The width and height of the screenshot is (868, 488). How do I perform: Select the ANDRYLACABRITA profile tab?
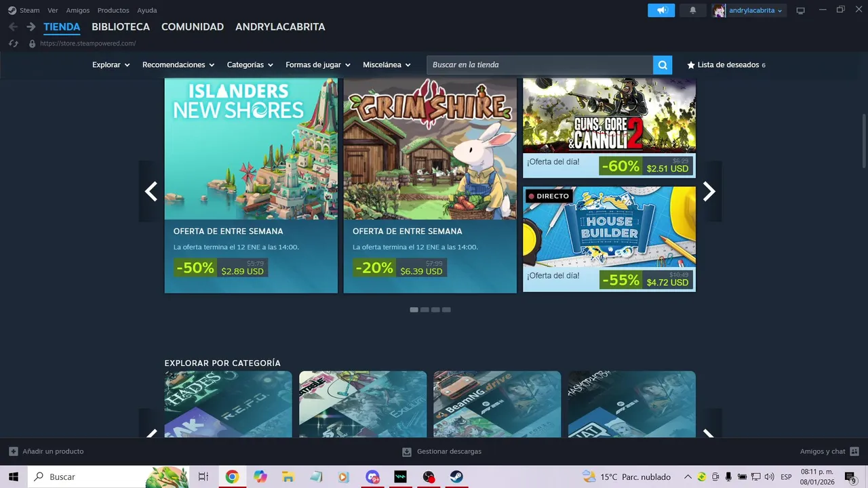tap(280, 27)
